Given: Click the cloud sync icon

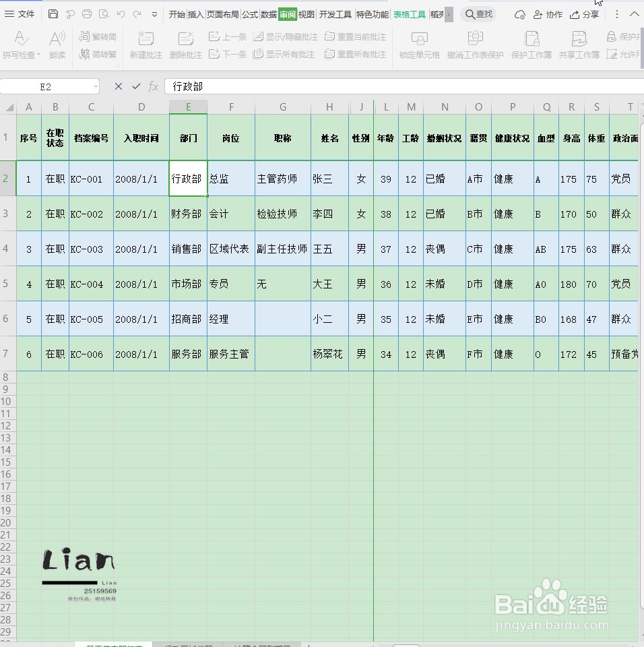Looking at the screenshot, I should 520,15.
